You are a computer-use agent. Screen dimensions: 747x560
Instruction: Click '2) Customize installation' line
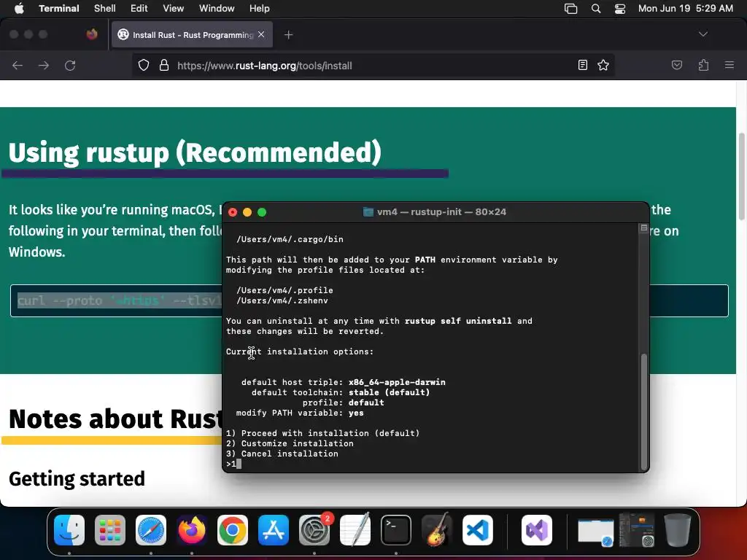290,443
